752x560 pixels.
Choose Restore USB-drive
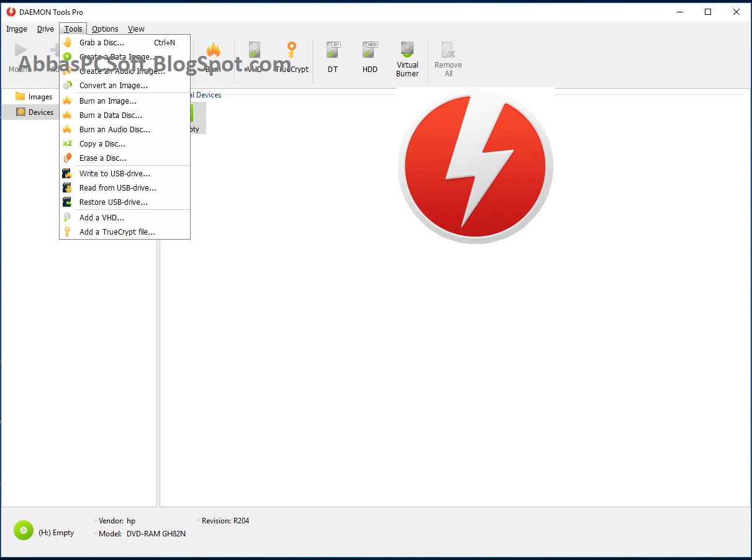125,202
